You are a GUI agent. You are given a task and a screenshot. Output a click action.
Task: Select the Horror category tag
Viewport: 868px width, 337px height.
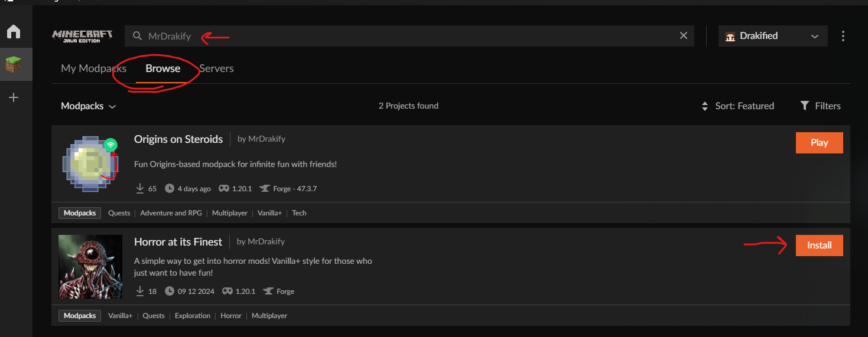(x=230, y=316)
